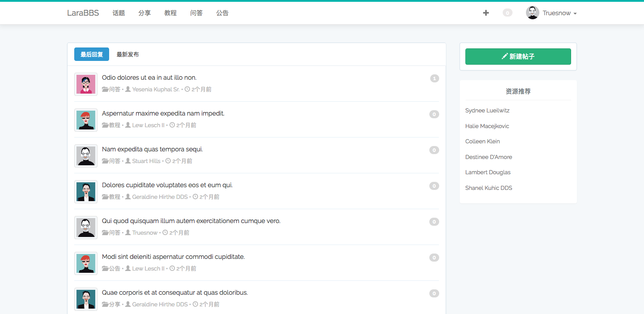
Task: Open post 'Nam expedita quas tempora sequi.'
Action: tap(153, 149)
